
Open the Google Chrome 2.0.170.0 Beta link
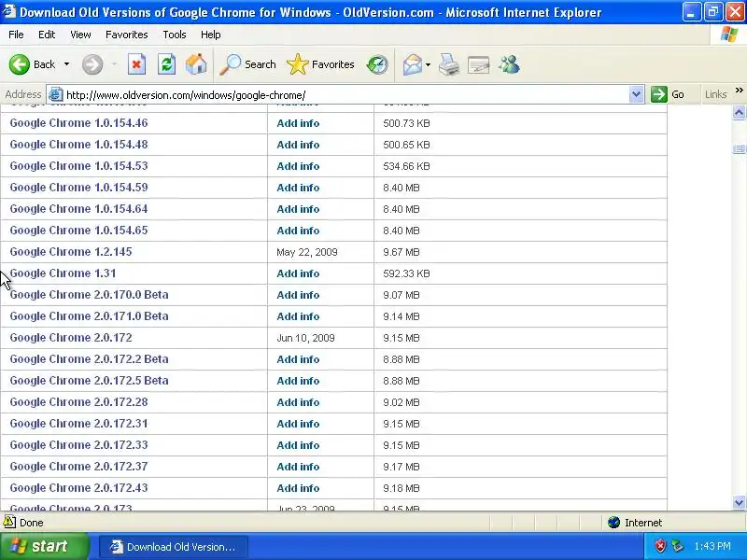(x=89, y=294)
